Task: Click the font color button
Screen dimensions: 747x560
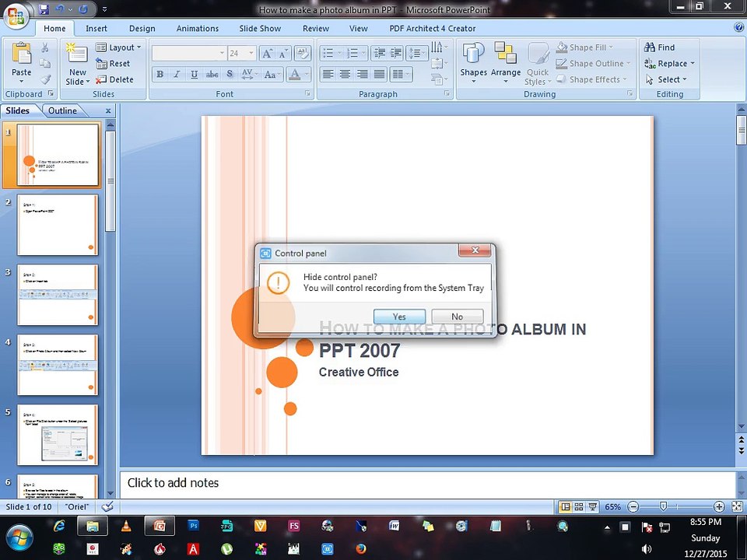Action: click(x=294, y=75)
